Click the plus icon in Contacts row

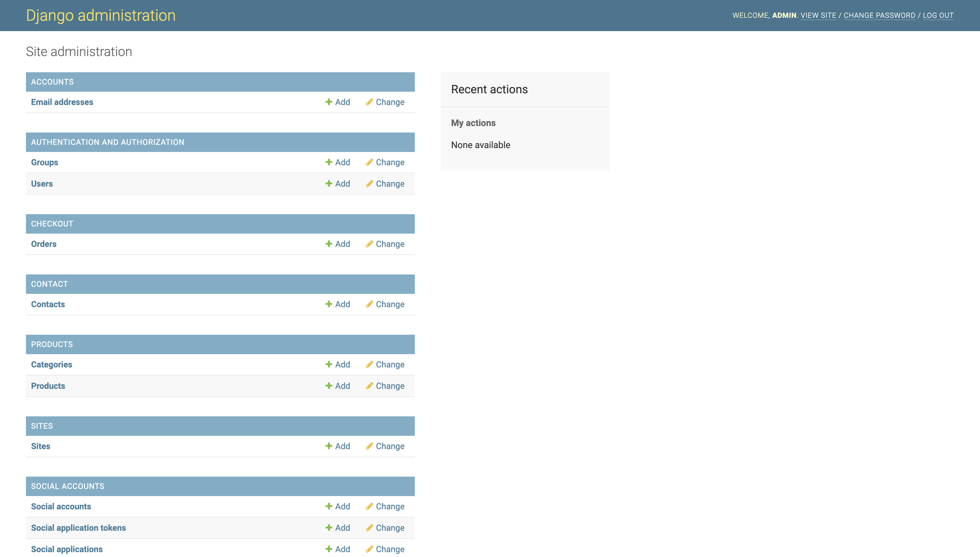(x=329, y=304)
